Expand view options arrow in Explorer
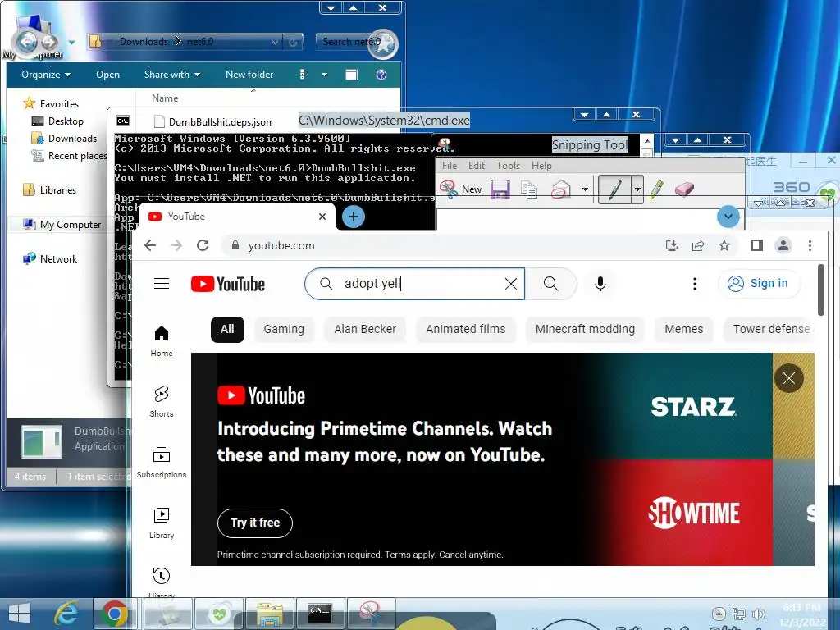840x630 pixels. 324,75
